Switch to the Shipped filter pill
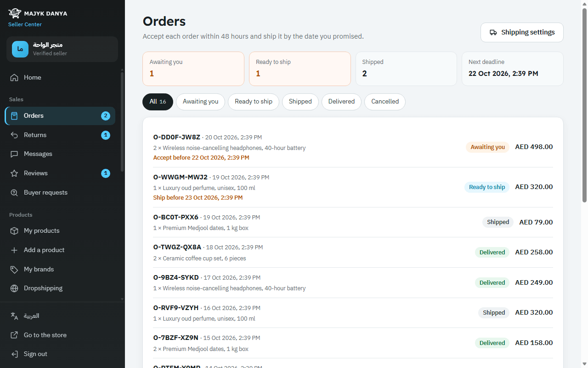The height and width of the screenshot is (368, 588). point(300,102)
